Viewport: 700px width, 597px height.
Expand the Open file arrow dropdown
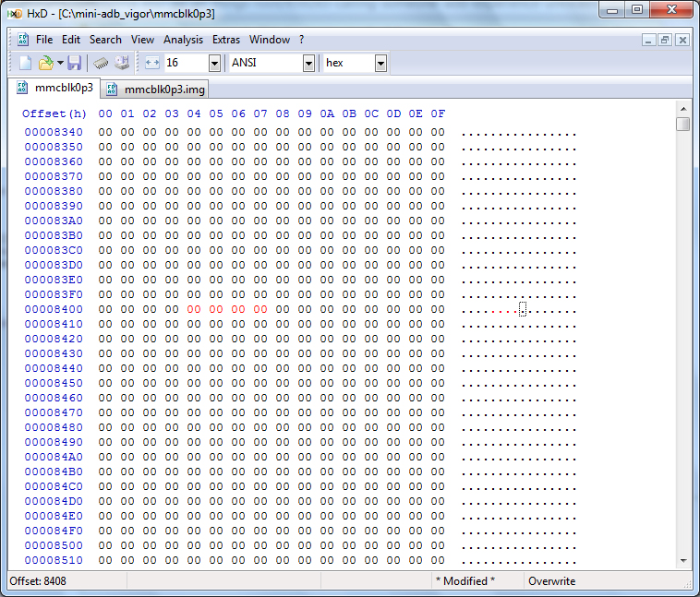tap(60, 63)
